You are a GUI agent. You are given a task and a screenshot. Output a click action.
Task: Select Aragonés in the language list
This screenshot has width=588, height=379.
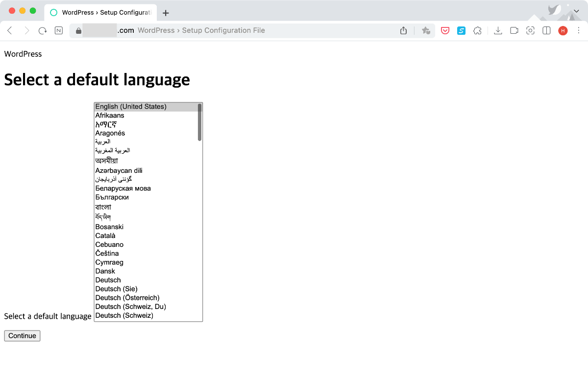[146, 133]
